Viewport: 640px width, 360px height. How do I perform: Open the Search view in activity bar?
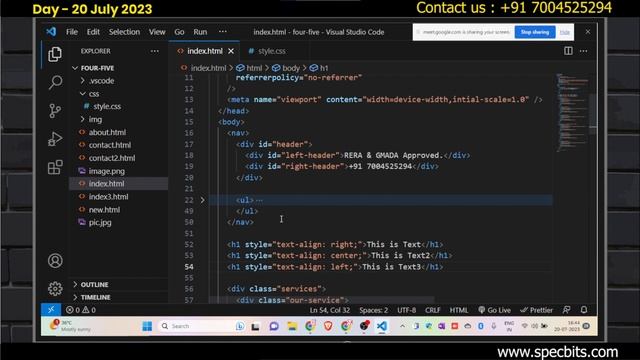tap(55, 82)
